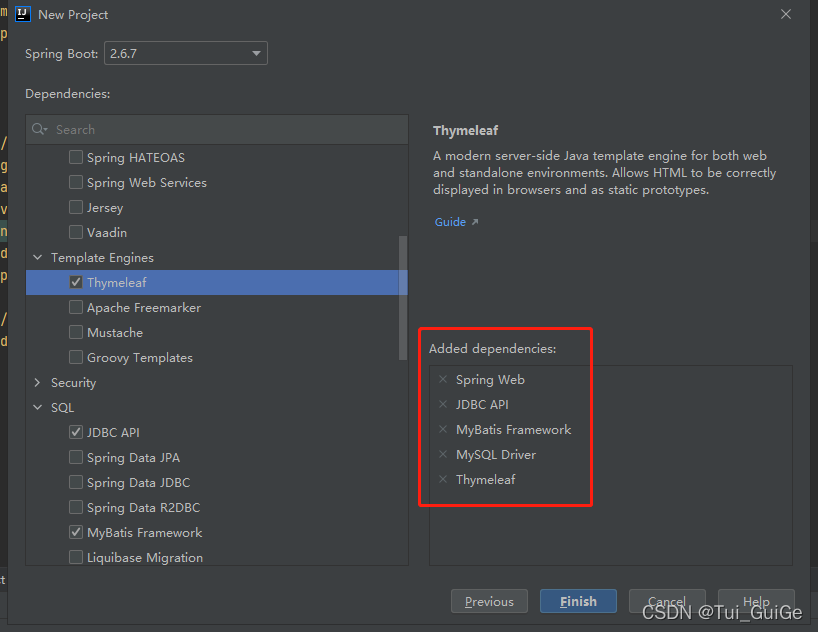Enable the Spring Data JDBC checkbox
Image resolution: width=818 pixels, height=632 pixels.
pyautogui.click(x=76, y=482)
